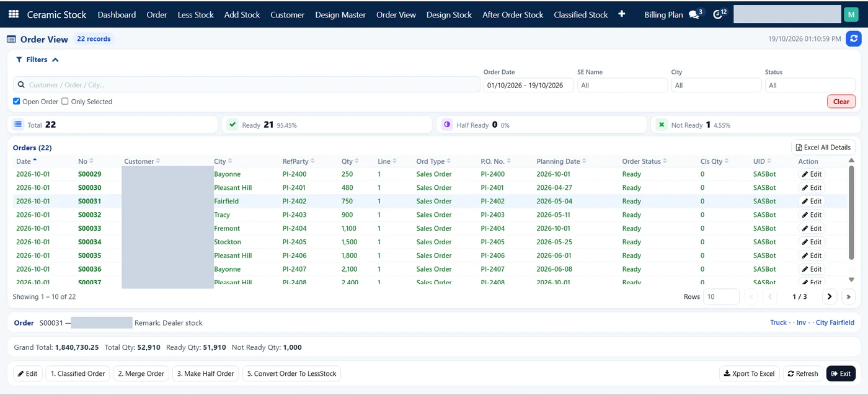Image resolution: width=868 pixels, height=395 pixels.
Task: Click the 3. Make Half Order button
Action: click(205, 373)
